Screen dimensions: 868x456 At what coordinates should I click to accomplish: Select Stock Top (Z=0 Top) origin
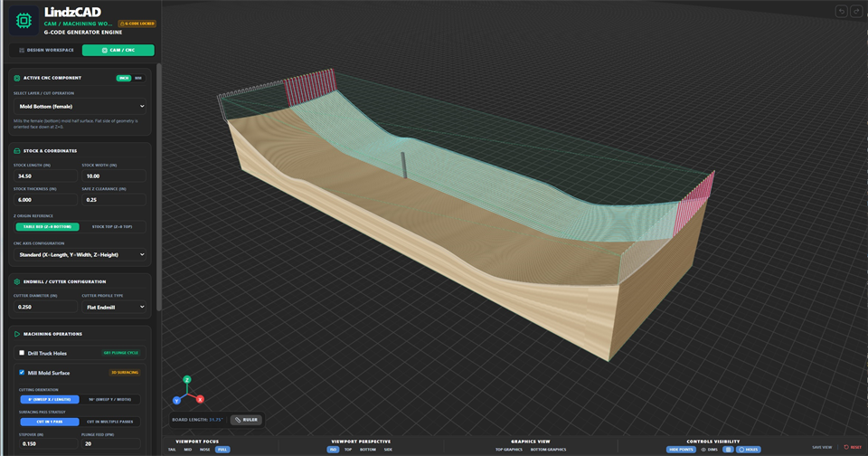(112, 226)
